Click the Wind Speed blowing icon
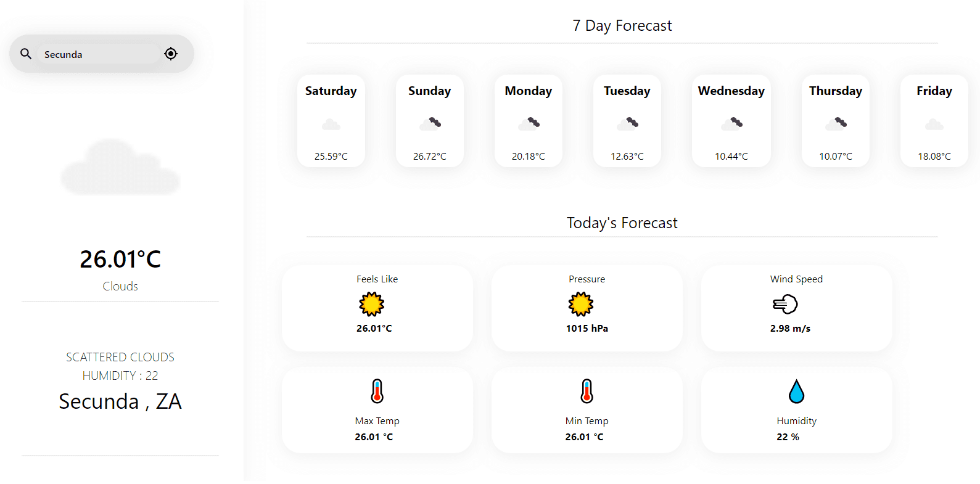Image resolution: width=980 pixels, height=484 pixels. coord(785,304)
